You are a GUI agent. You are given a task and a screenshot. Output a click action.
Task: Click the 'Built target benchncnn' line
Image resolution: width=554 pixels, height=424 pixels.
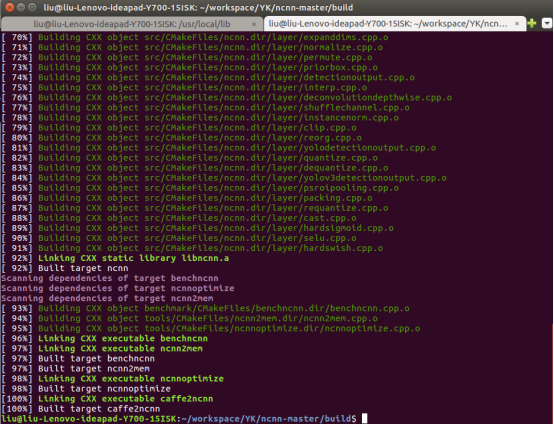pos(78,359)
